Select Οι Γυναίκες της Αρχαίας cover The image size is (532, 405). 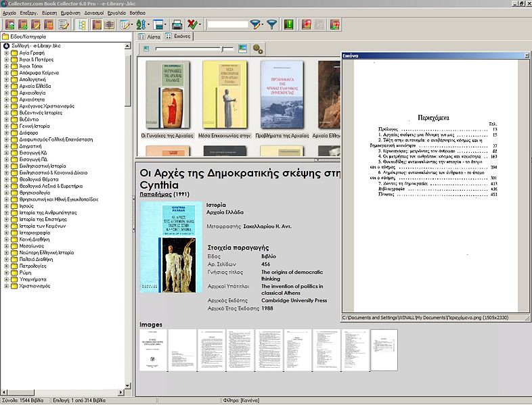point(167,95)
